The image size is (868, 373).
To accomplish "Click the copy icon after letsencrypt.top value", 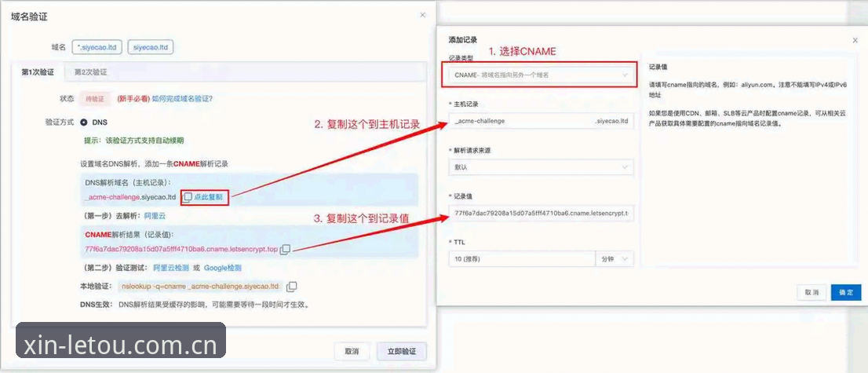I will (x=285, y=250).
